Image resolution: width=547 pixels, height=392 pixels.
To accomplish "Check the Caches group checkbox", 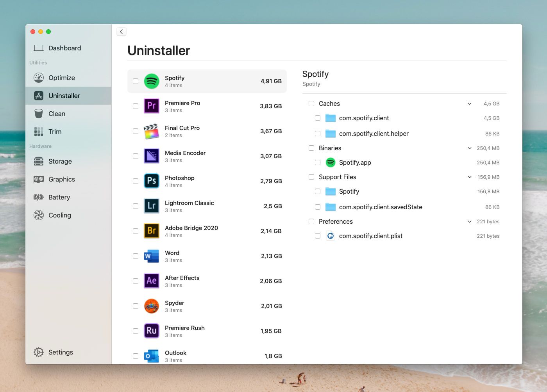I will click(311, 103).
